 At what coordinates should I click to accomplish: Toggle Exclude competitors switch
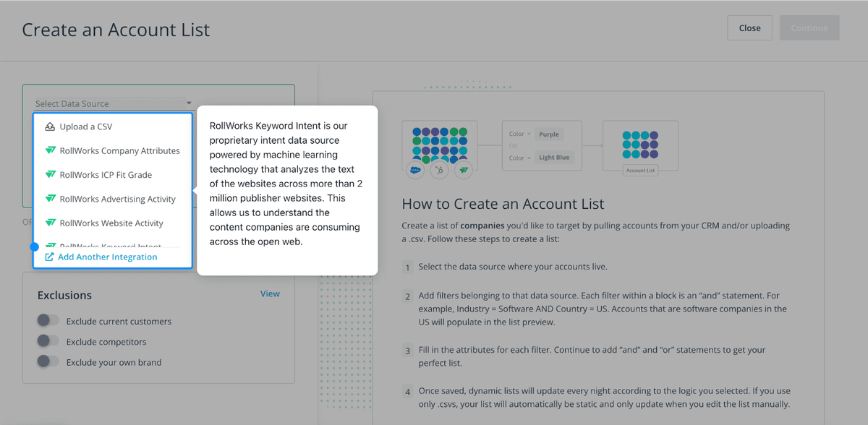click(x=48, y=340)
